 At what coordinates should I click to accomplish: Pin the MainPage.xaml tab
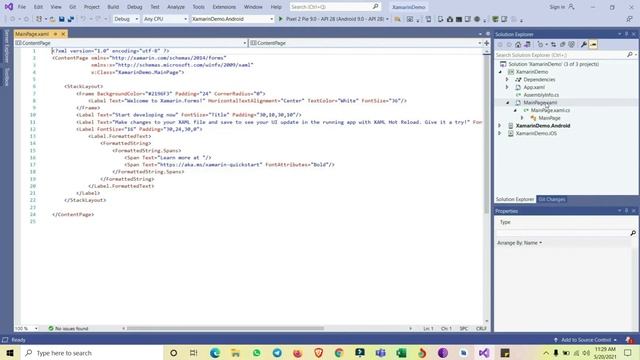[56, 34]
